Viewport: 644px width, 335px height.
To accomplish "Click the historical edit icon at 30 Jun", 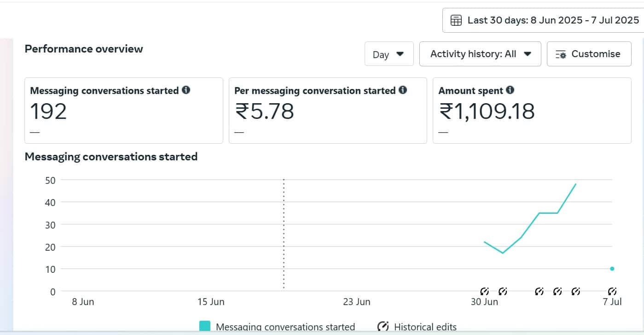I will coord(484,291).
